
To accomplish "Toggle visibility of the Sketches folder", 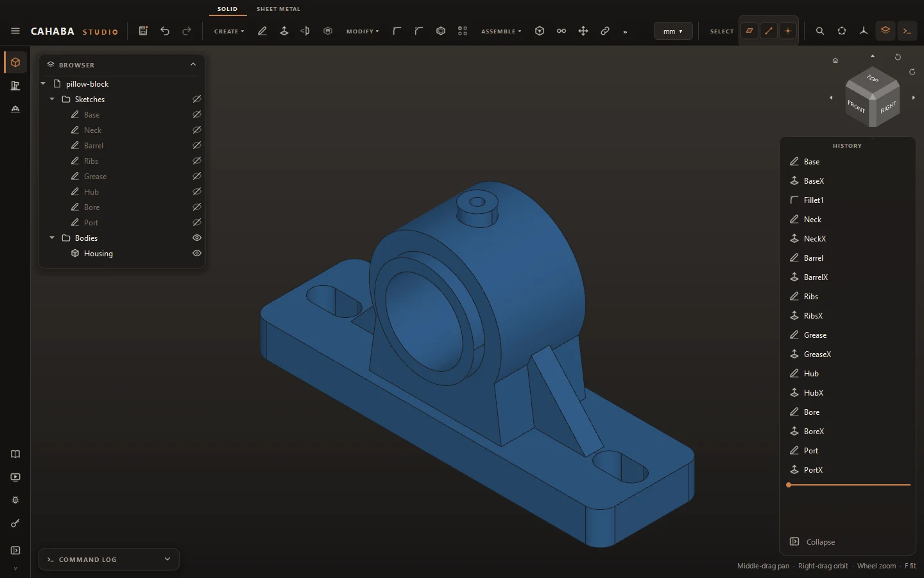I will pos(197,99).
